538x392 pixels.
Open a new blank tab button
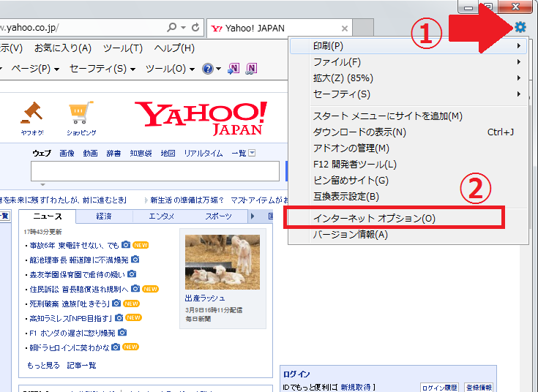tap(363, 28)
